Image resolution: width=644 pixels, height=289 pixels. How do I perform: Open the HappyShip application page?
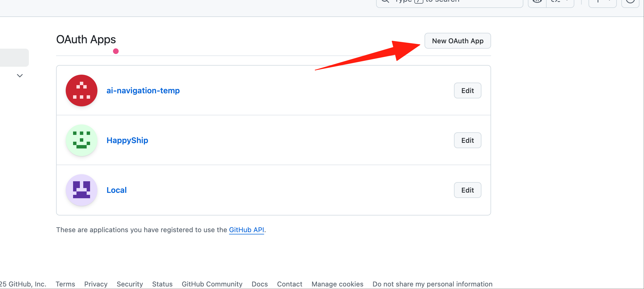tap(127, 140)
